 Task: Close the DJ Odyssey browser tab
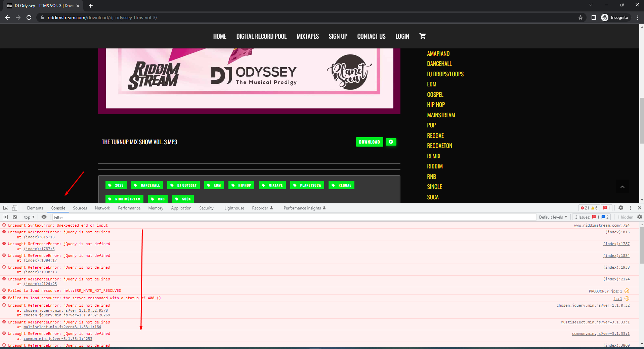tap(78, 6)
